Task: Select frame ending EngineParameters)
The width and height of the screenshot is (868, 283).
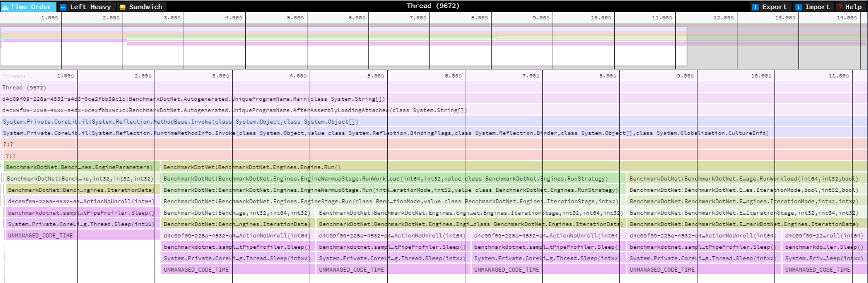Action: [82, 167]
